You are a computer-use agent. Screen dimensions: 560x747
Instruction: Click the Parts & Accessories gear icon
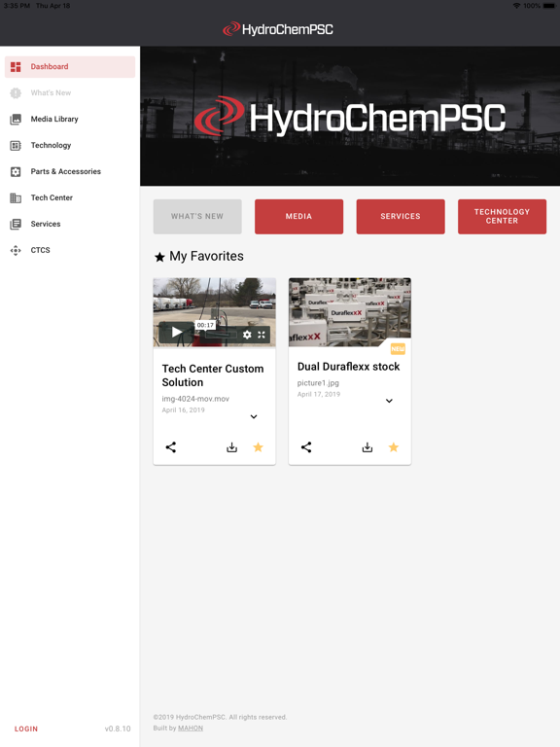(16, 171)
